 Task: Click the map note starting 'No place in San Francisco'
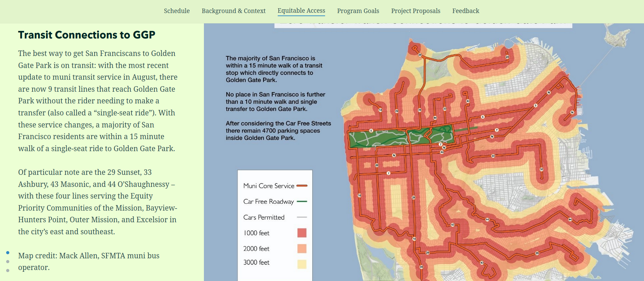tap(275, 102)
